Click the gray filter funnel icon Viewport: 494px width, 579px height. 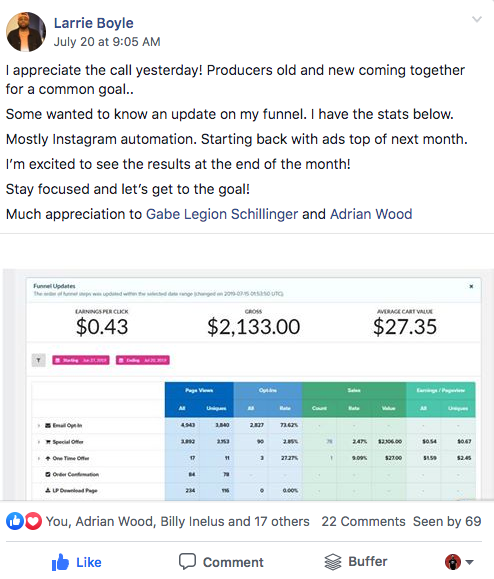[38, 360]
